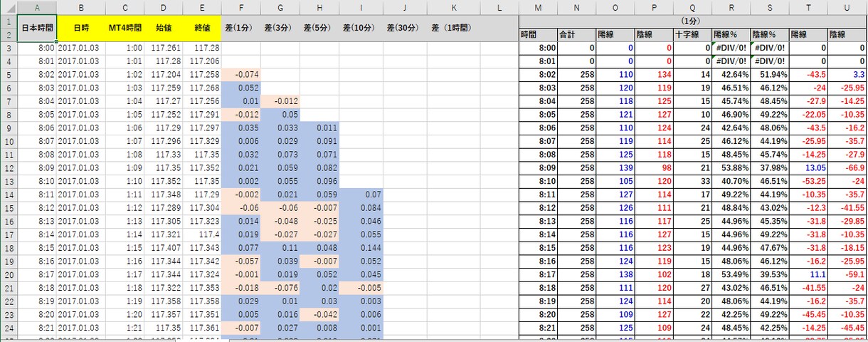The width and height of the screenshot is (868, 342).
Task: Click the merged (1分) title cell
Action: click(692, 21)
